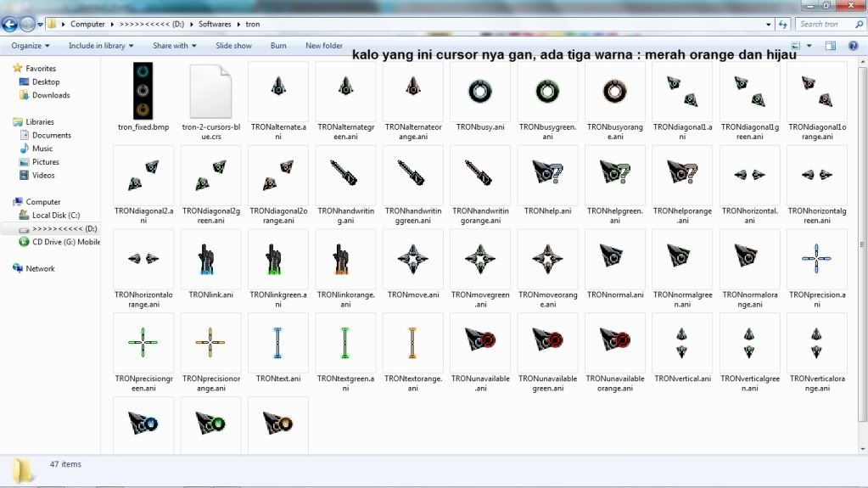868x488 pixels.
Task: Select TRONnormalorange.ani cursor file
Action: 749,259
